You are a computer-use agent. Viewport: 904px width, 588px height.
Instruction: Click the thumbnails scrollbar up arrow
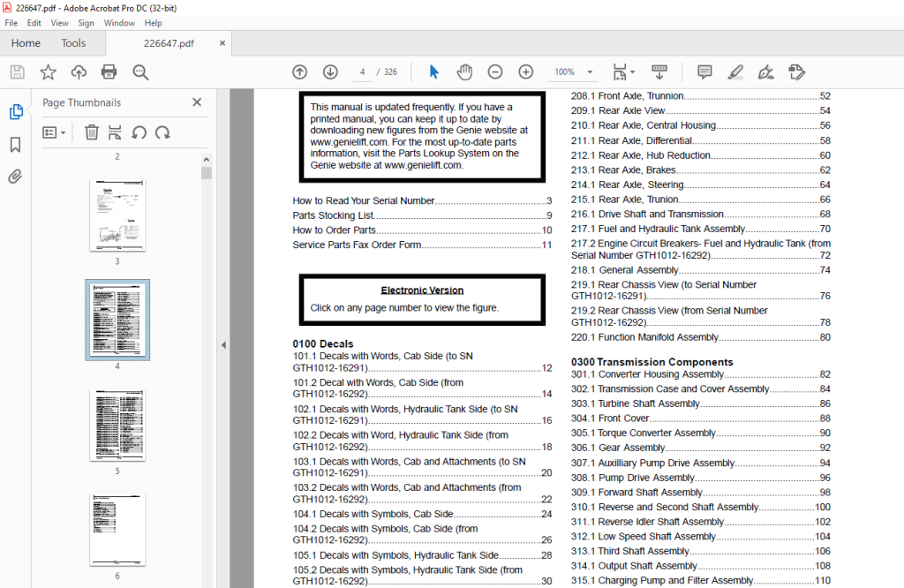coord(207,160)
